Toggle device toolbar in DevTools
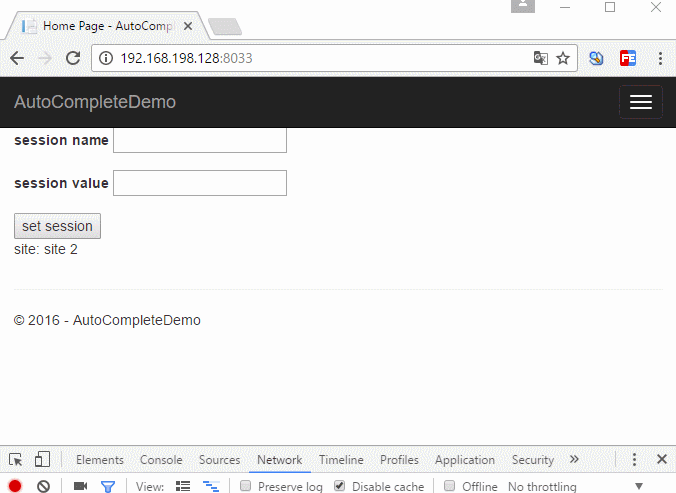 pyautogui.click(x=42, y=459)
